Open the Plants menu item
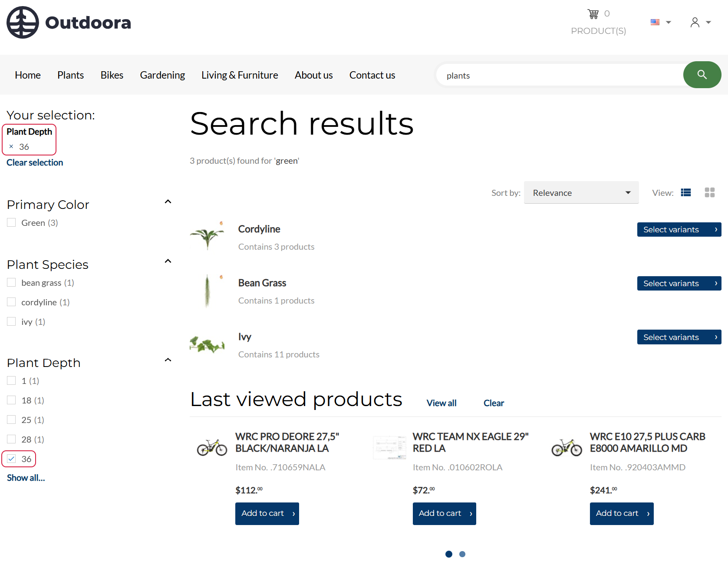Viewport: 728px width, 565px height. [70, 75]
